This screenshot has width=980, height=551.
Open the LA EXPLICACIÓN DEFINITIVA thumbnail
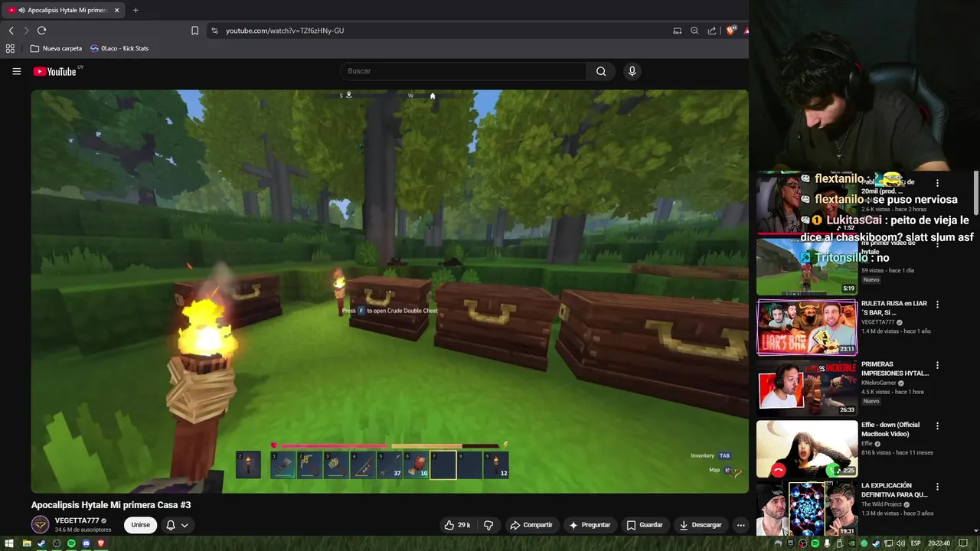pyautogui.click(x=807, y=508)
